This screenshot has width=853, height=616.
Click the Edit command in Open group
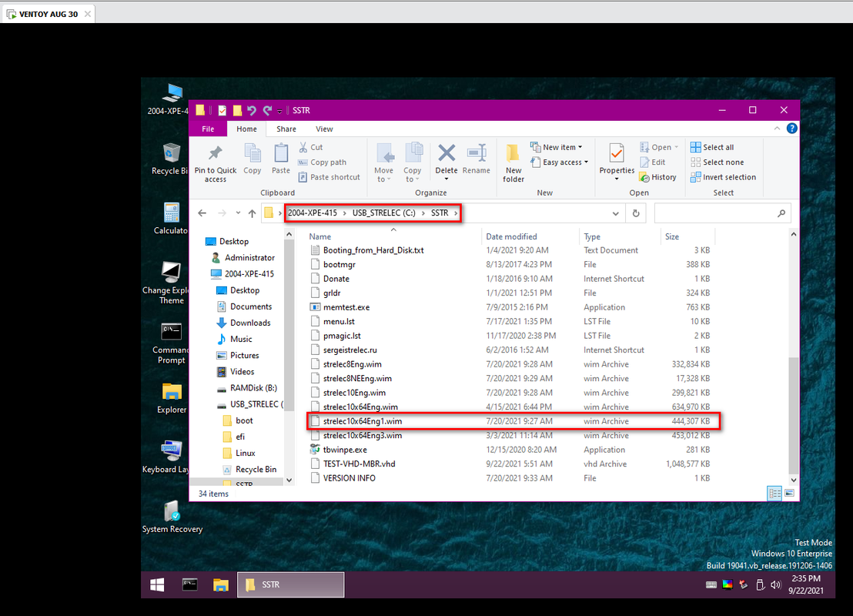pyautogui.click(x=653, y=162)
